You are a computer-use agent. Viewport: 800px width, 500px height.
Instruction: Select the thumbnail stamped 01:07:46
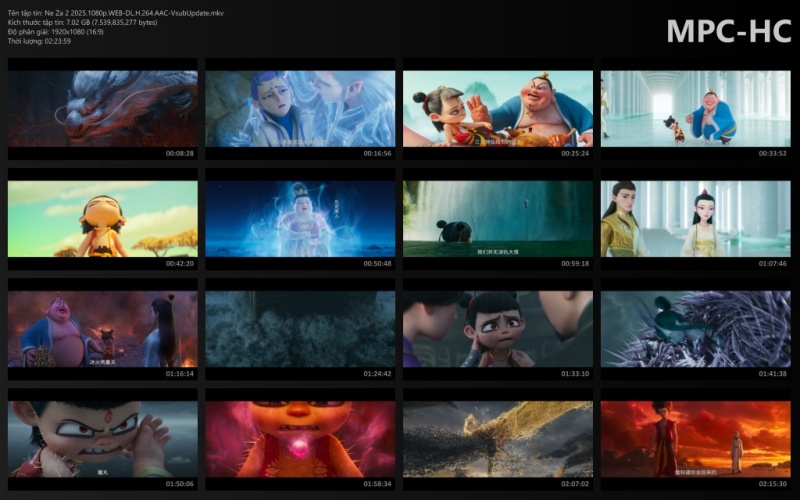coord(695,219)
